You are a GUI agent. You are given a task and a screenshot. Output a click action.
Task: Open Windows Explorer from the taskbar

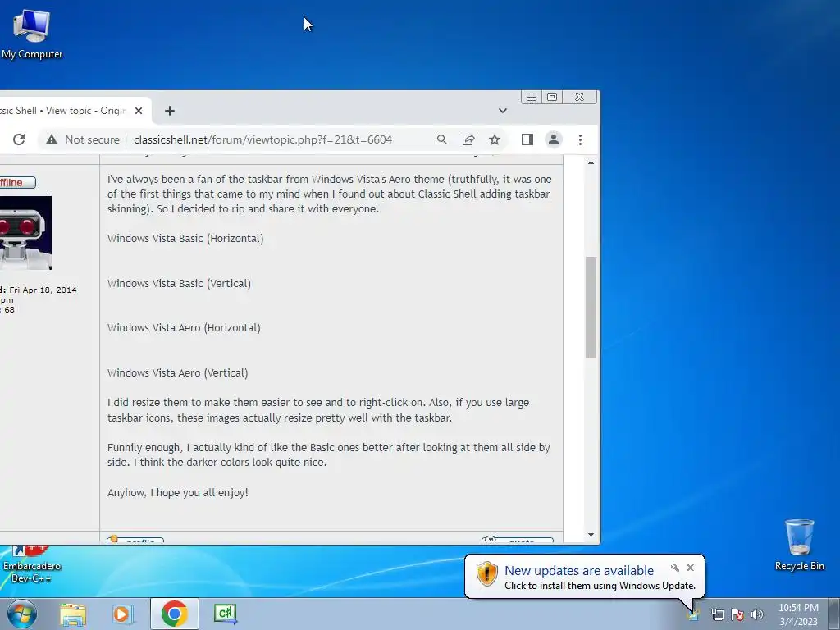coord(73,614)
